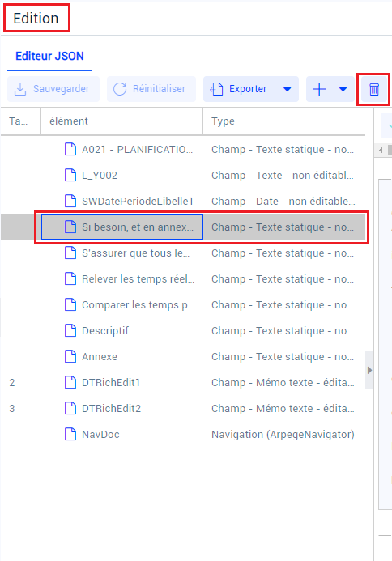392x561 pixels.
Task: Select the Descriptif element
Action: (105, 330)
